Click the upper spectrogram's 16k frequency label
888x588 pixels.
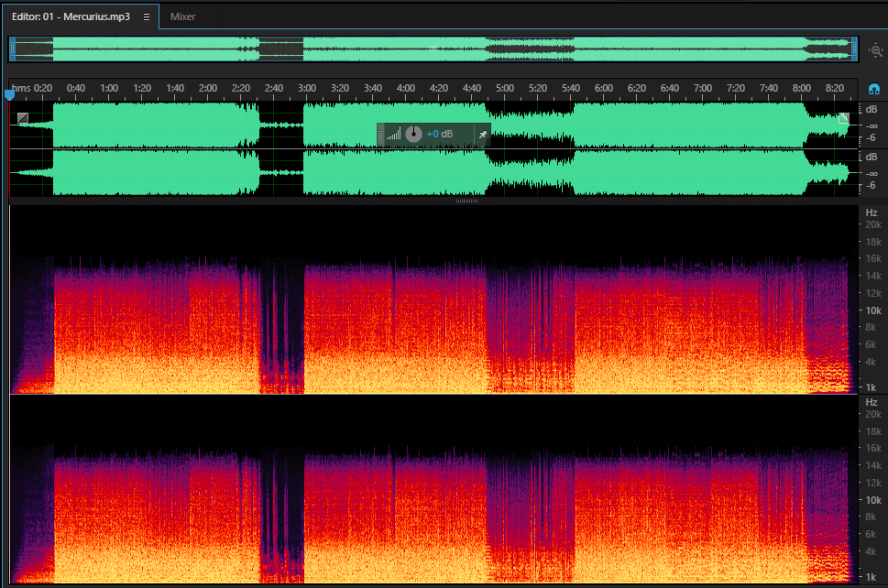point(873,258)
